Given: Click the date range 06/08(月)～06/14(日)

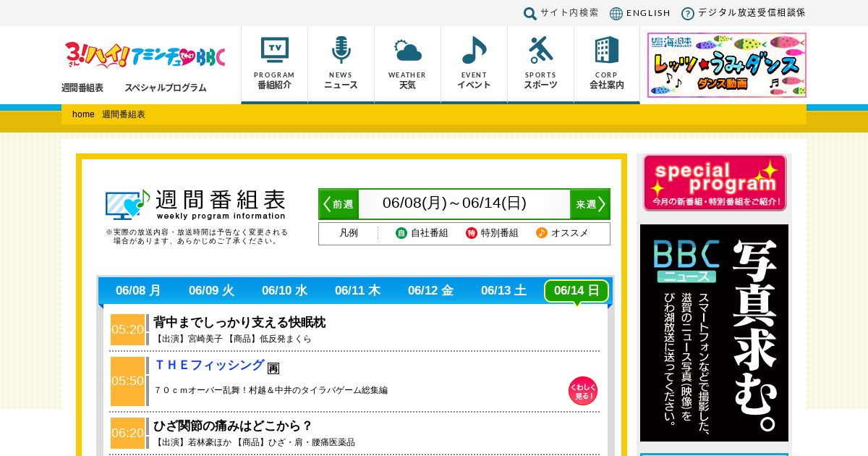Looking at the screenshot, I should [x=454, y=203].
